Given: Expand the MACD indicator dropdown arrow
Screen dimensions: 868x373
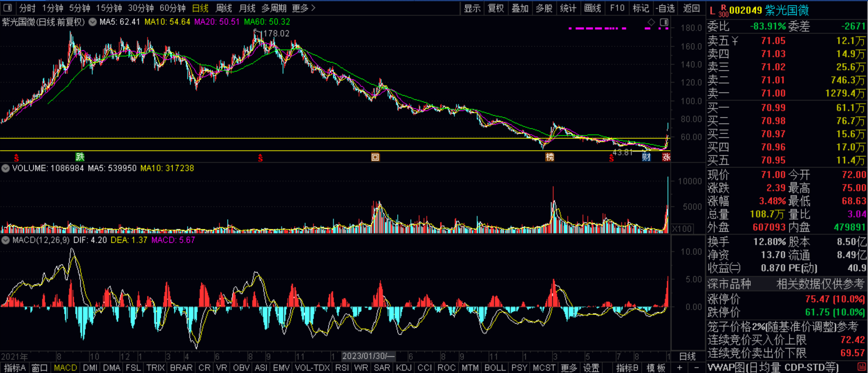Looking at the screenshot, I should pyautogui.click(x=6, y=240).
